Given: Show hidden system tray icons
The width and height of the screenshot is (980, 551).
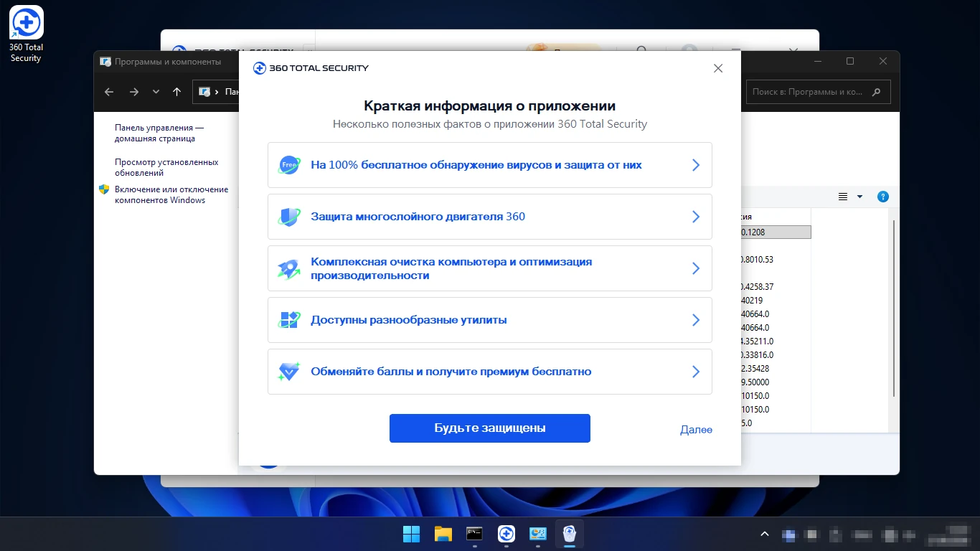Looking at the screenshot, I should (765, 534).
